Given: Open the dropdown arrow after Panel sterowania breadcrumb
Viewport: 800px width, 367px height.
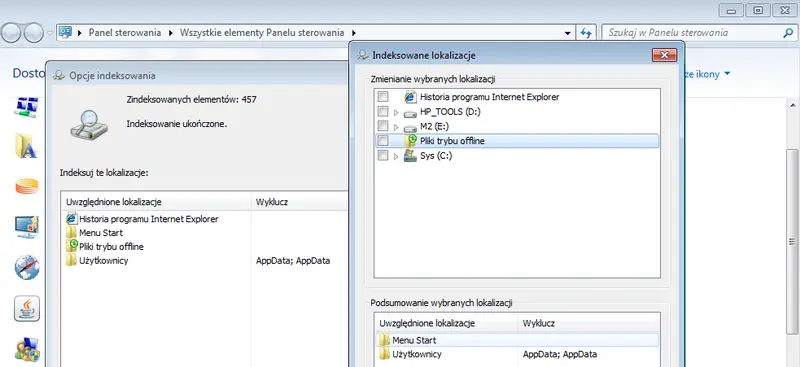Looking at the screenshot, I should (x=170, y=33).
